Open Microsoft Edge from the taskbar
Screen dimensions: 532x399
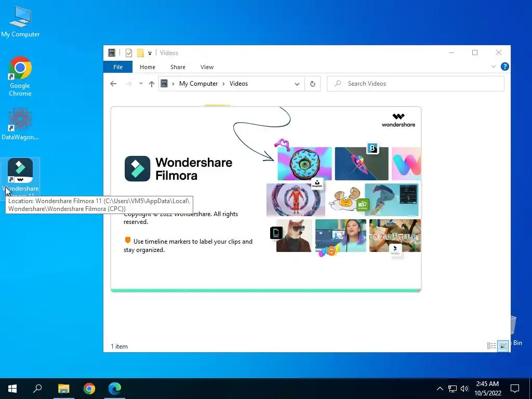tap(115, 389)
